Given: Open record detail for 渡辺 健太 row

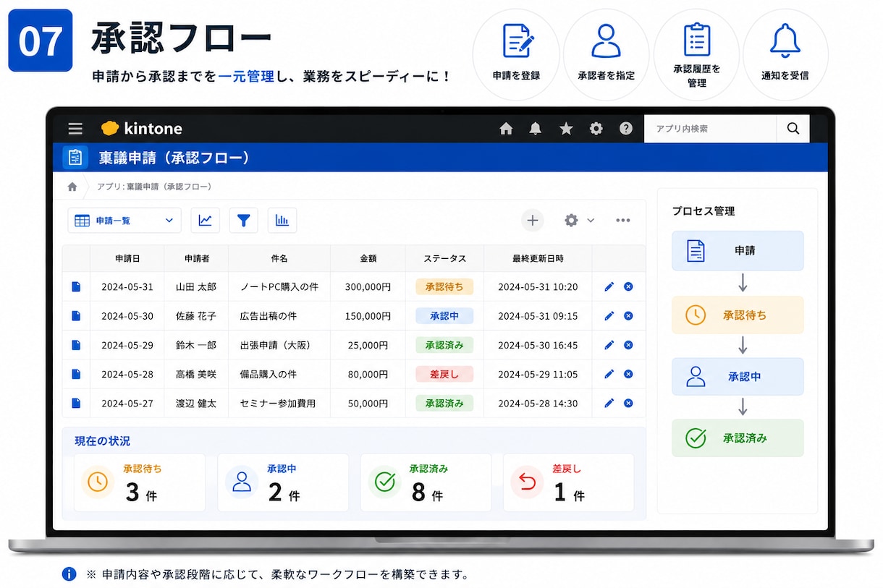Looking at the screenshot, I should 76,403.
